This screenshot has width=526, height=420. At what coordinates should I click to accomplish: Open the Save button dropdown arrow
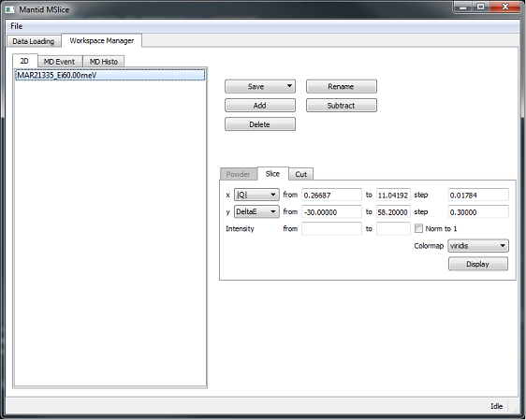(x=289, y=86)
